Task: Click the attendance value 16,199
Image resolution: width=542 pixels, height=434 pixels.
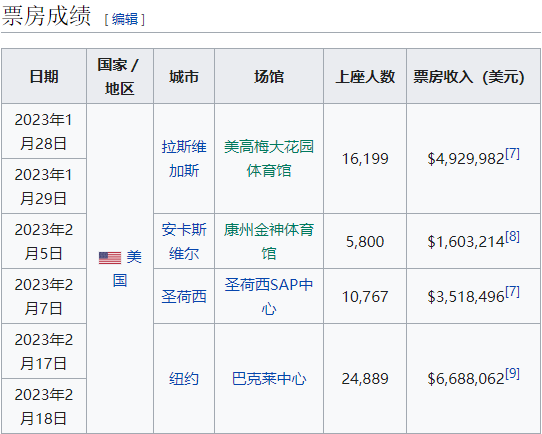Action: [x=365, y=159]
